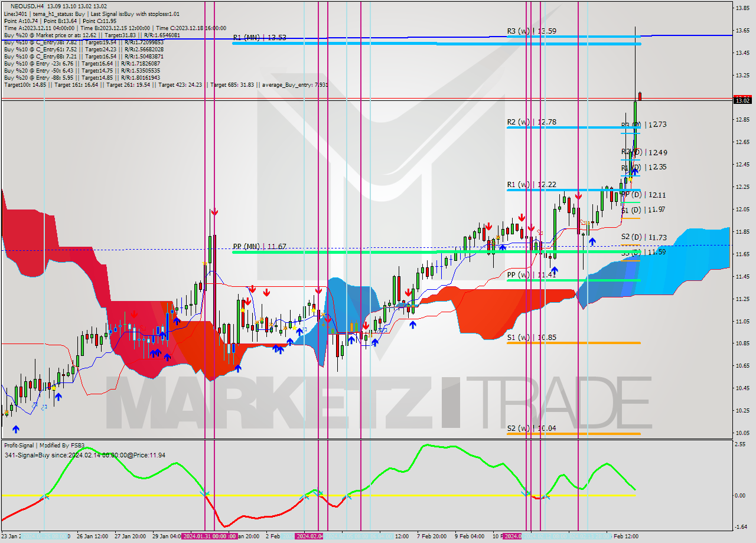The height and width of the screenshot is (543, 756).
Task: Click the '341-Signal=Buy since:2024.02.14' text line
Action: coord(84,455)
